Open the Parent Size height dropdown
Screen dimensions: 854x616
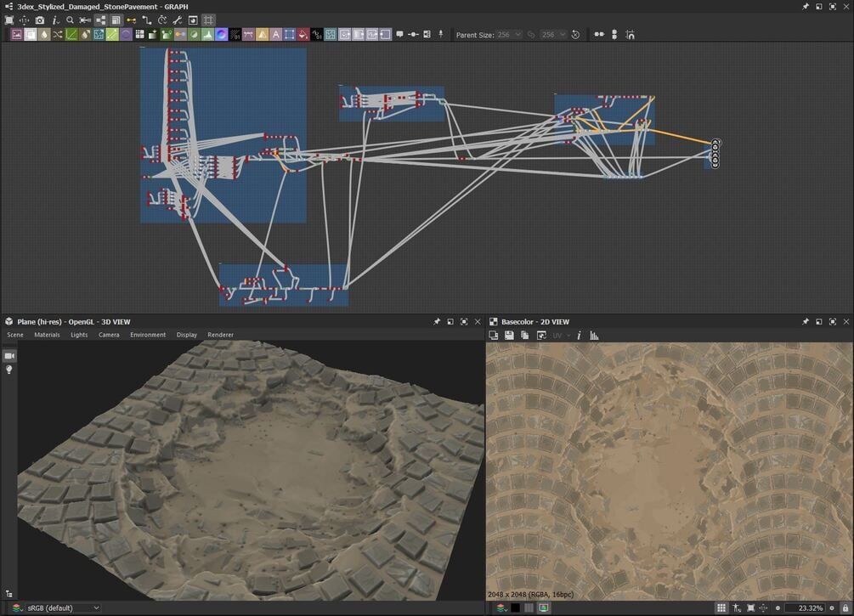click(x=553, y=34)
